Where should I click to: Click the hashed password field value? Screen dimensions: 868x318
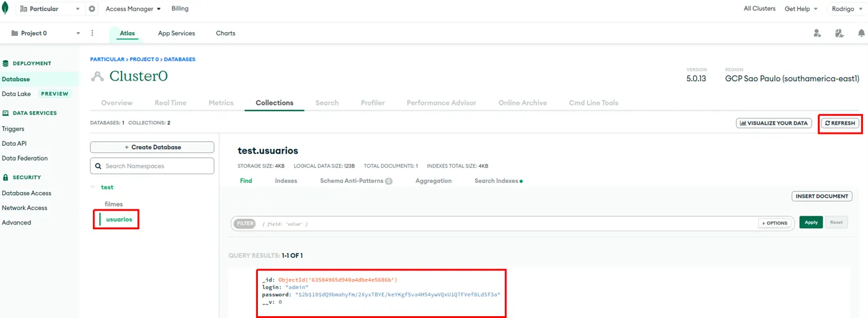click(397, 294)
